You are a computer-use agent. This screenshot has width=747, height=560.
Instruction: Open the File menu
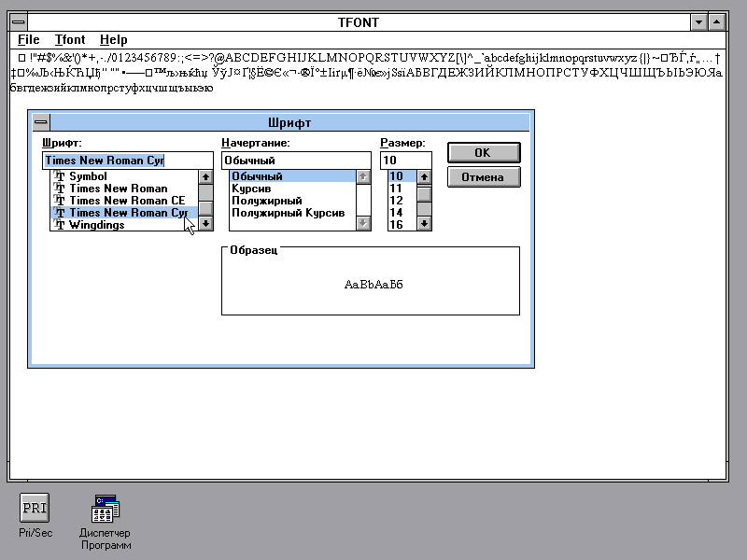28,40
